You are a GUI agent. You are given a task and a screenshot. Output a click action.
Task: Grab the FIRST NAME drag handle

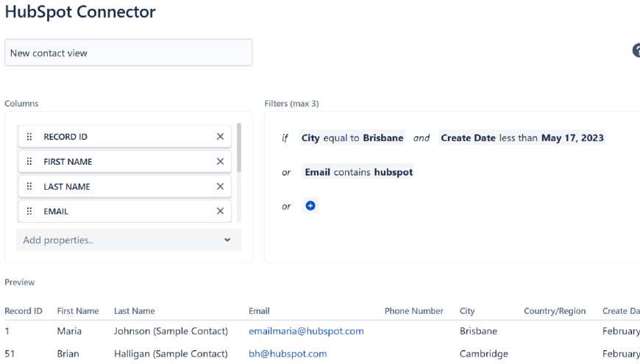[29, 162]
